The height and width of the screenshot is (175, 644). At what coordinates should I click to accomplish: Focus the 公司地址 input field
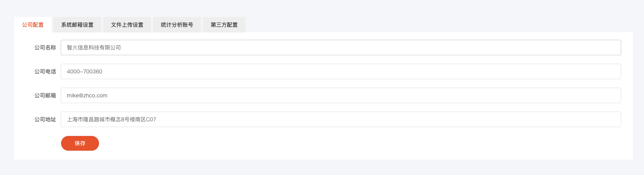pyautogui.click(x=341, y=119)
